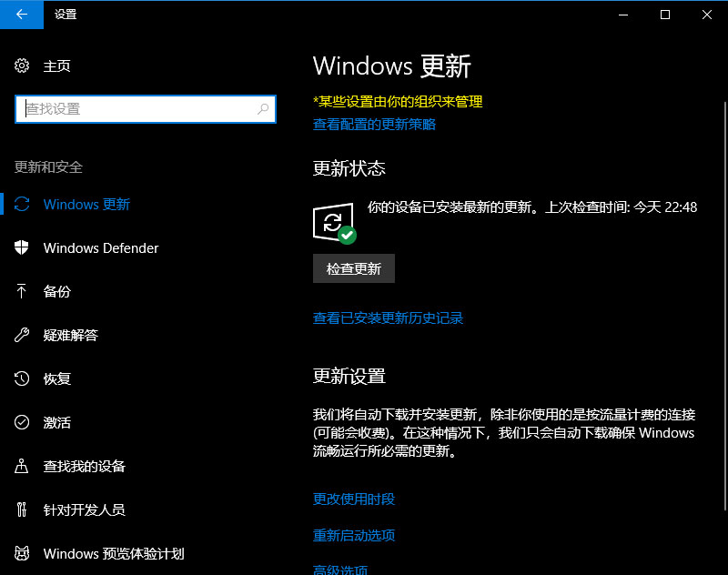The image size is (728, 575).
Task: Click the 备份 upload-arrow icon
Action: [22, 291]
